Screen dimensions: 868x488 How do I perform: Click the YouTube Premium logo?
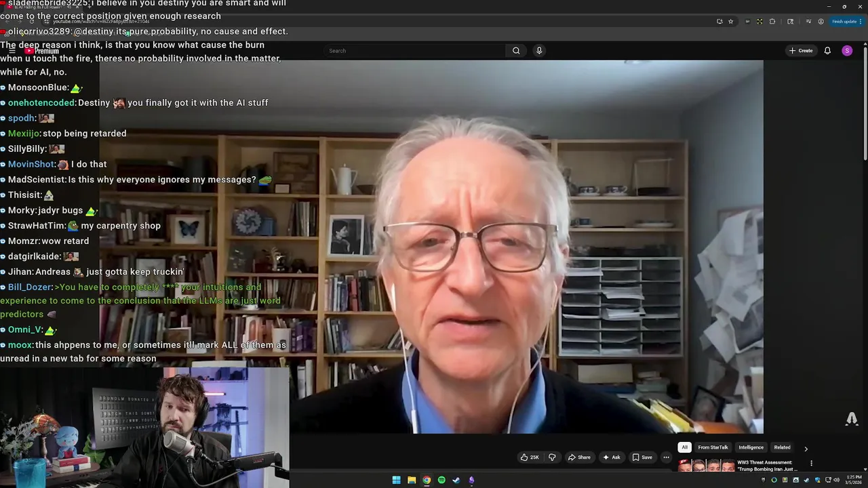[x=42, y=51]
